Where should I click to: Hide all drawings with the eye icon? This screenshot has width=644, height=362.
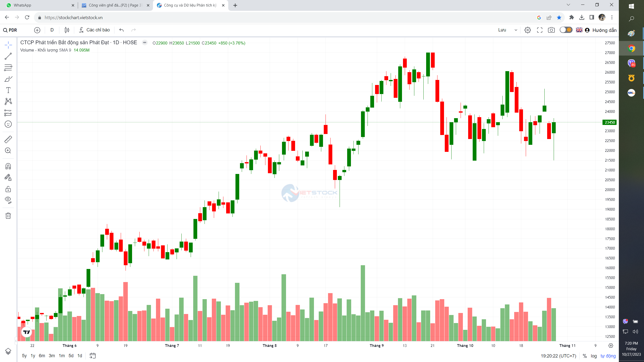click(x=8, y=200)
